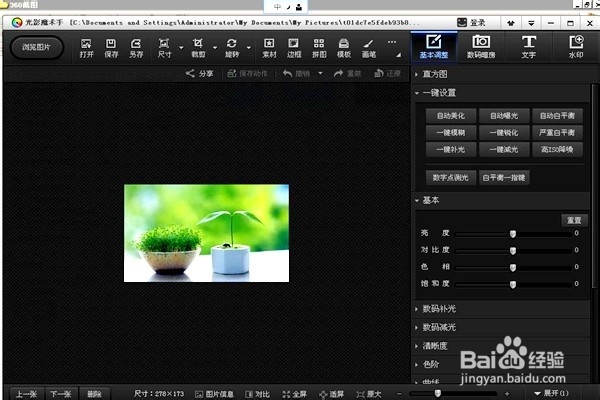600x400 pixels.
Task: Open dropdown arrow next to 旋转
Action: coord(249,48)
